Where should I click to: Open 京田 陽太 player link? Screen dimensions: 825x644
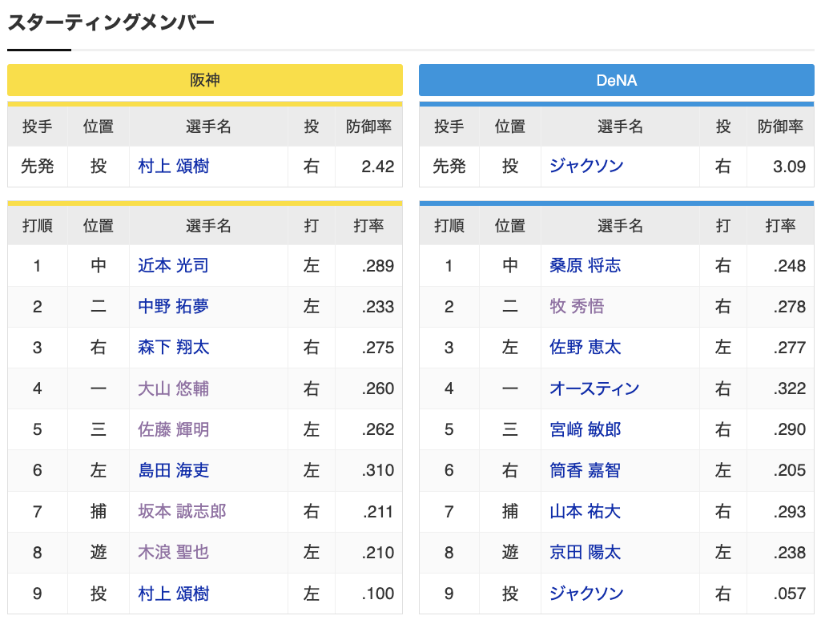585,552
